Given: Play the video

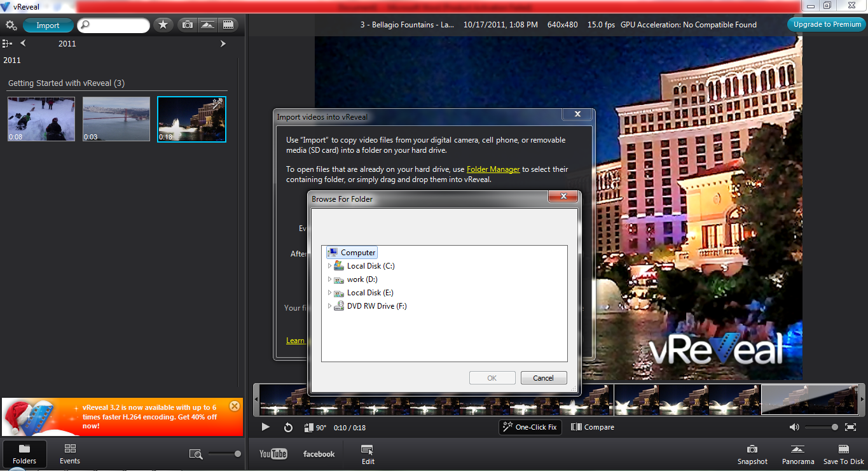Looking at the screenshot, I should [266, 427].
